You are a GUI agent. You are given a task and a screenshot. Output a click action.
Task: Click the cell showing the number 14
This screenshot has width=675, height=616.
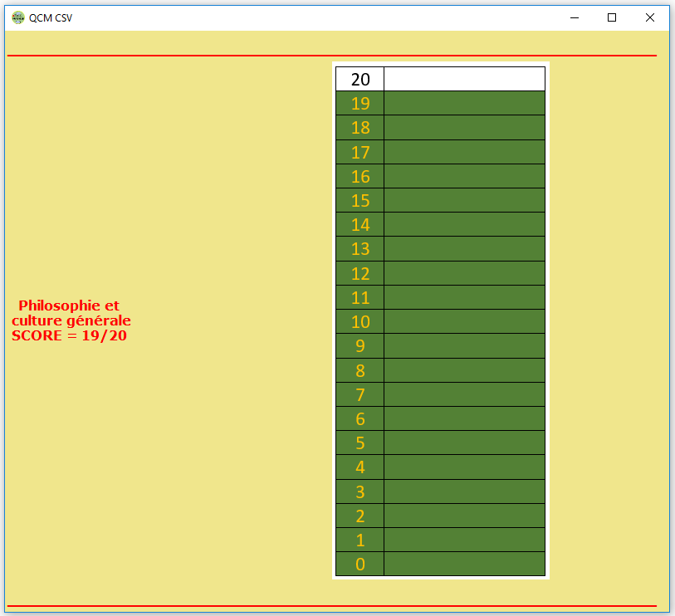[x=359, y=224]
